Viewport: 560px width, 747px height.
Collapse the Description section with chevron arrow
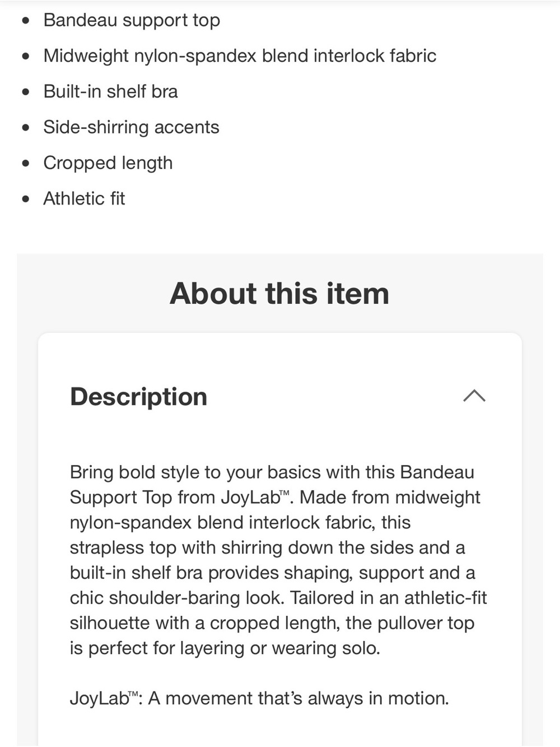point(474,396)
